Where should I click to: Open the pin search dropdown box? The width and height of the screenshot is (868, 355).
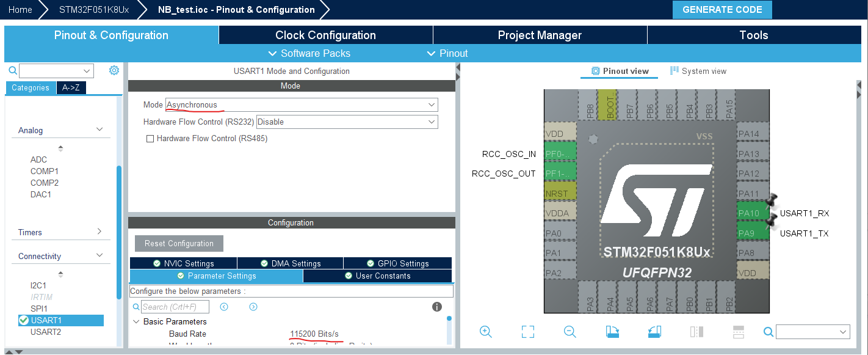pyautogui.click(x=812, y=332)
